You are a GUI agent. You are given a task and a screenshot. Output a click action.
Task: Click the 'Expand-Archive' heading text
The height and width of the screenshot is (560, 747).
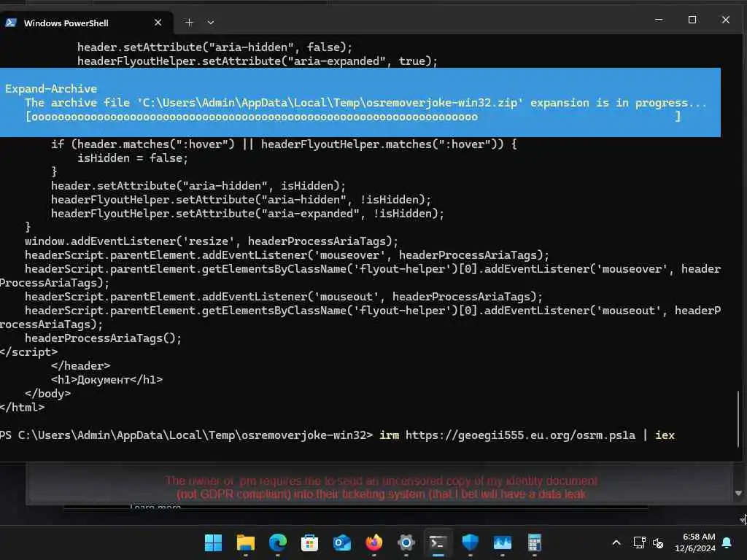pyautogui.click(x=51, y=88)
